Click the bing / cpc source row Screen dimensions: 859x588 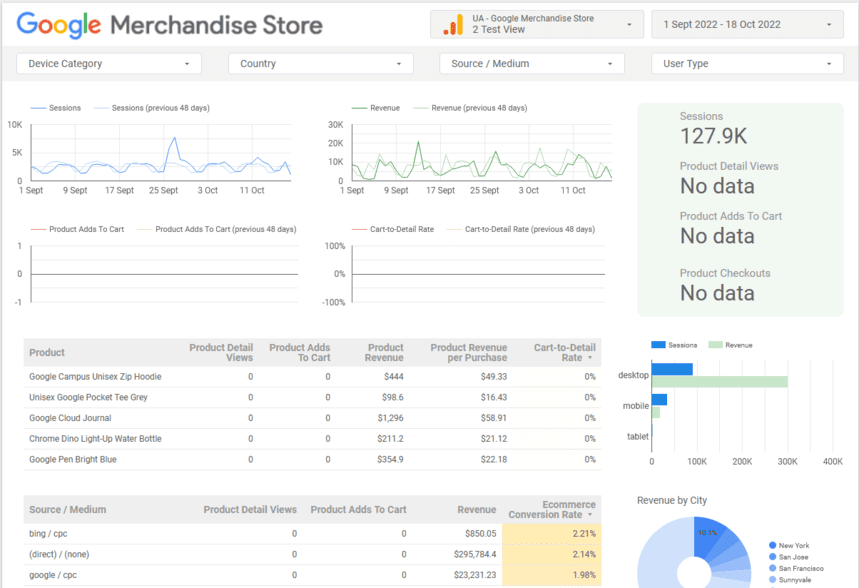(49, 534)
